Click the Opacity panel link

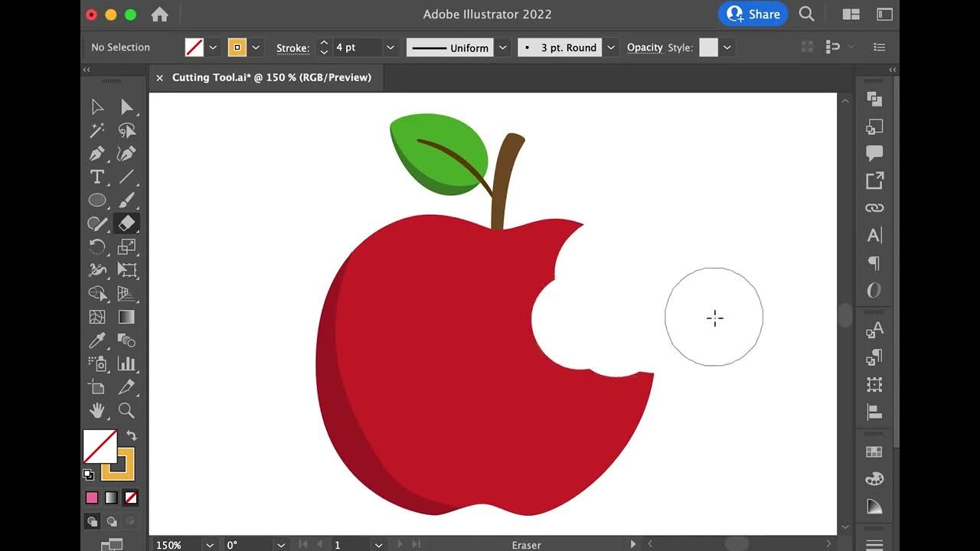645,47
